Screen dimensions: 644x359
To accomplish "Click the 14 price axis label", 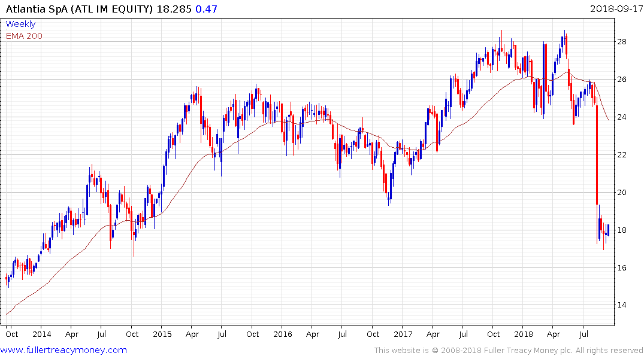I will (622, 305).
